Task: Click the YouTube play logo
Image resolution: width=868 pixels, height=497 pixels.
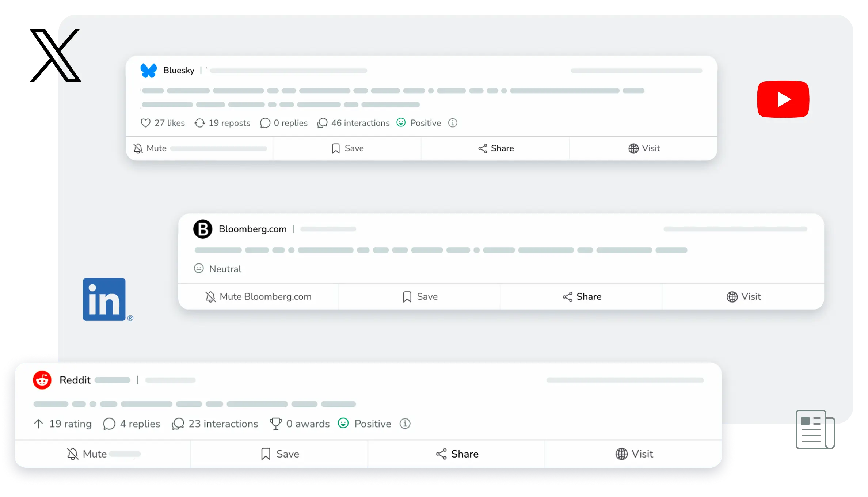Action: tap(783, 99)
